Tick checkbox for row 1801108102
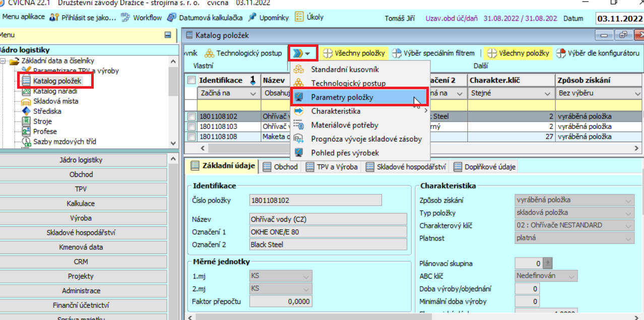The width and height of the screenshot is (644, 320). [191, 116]
